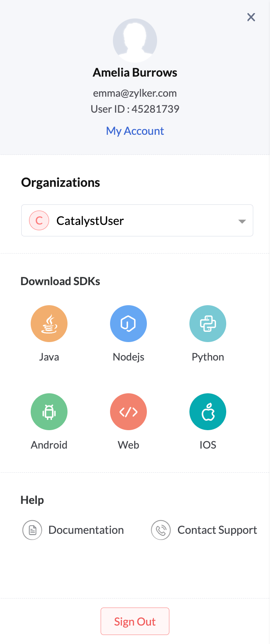Click the Documentation page icon
This screenshot has width=270, height=644.
32,530
